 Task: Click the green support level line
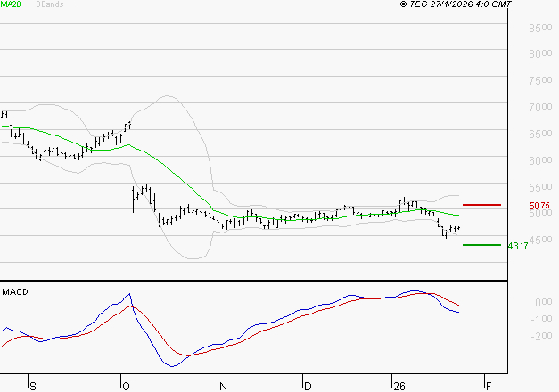481,245
